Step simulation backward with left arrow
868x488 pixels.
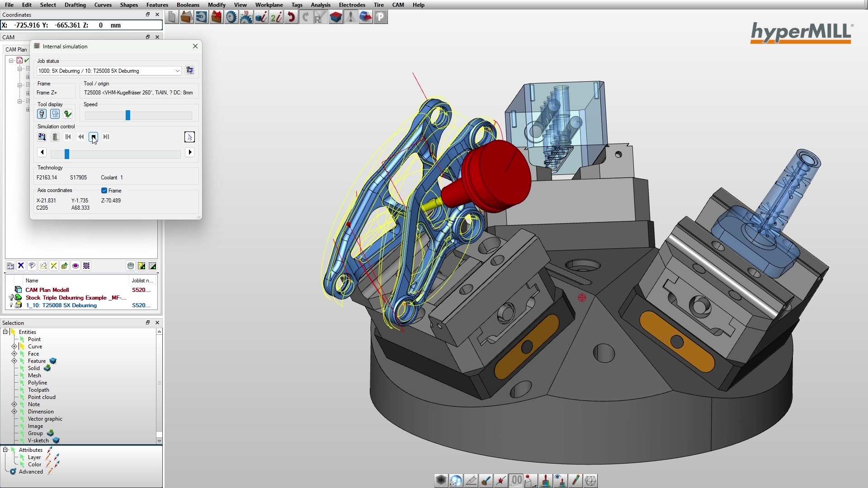point(42,152)
